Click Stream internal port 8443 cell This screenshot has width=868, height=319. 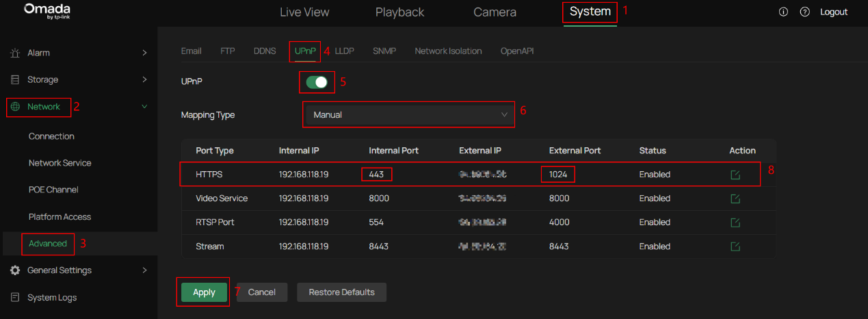[x=378, y=246]
